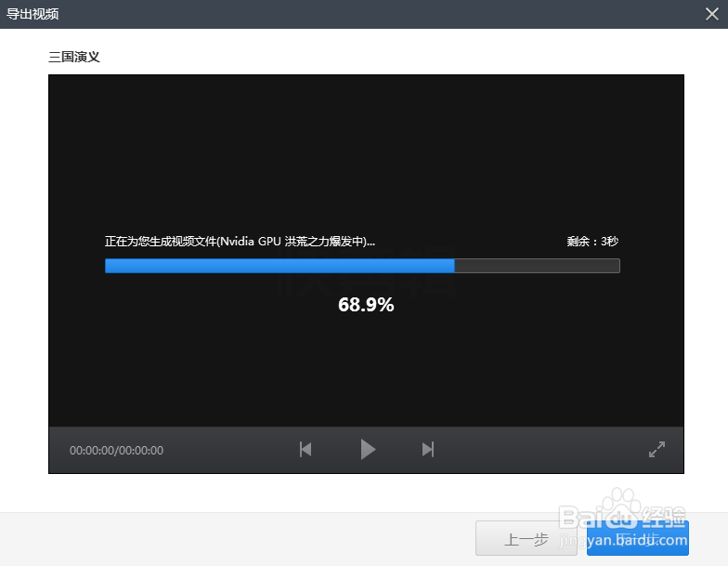728x566 pixels.
Task: Click the 剩余：3秒 remaining time text
Action: point(592,242)
